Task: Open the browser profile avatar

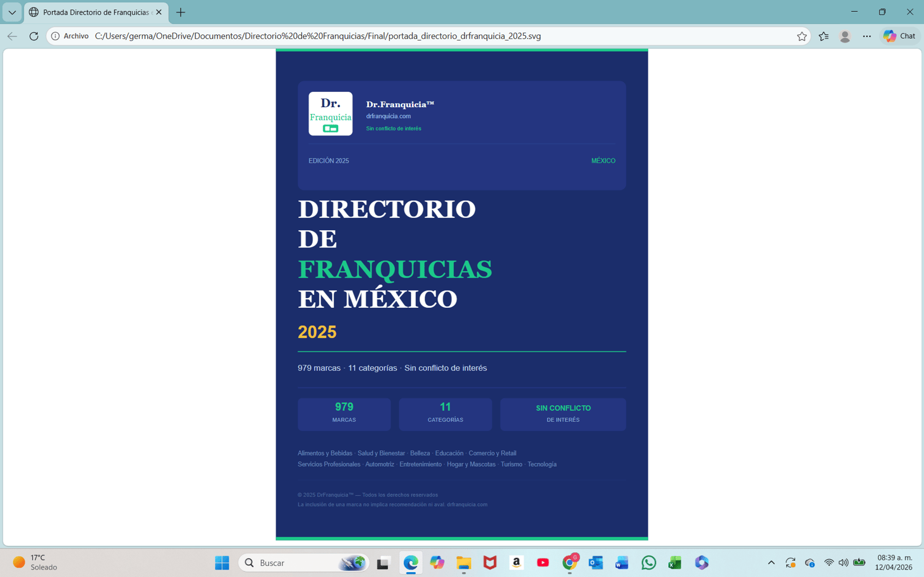Action: (x=845, y=36)
